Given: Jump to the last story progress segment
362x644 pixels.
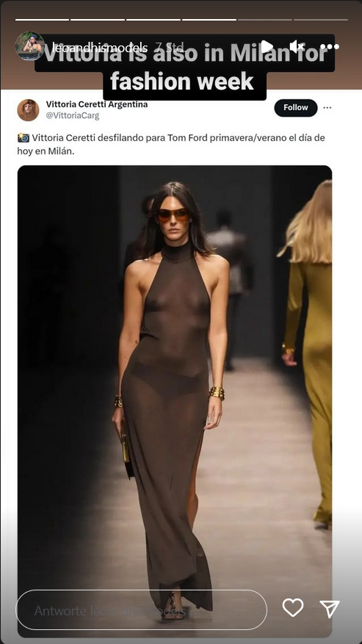Looking at the screenshot, I should pyautogui.click(x=320, y=19).
